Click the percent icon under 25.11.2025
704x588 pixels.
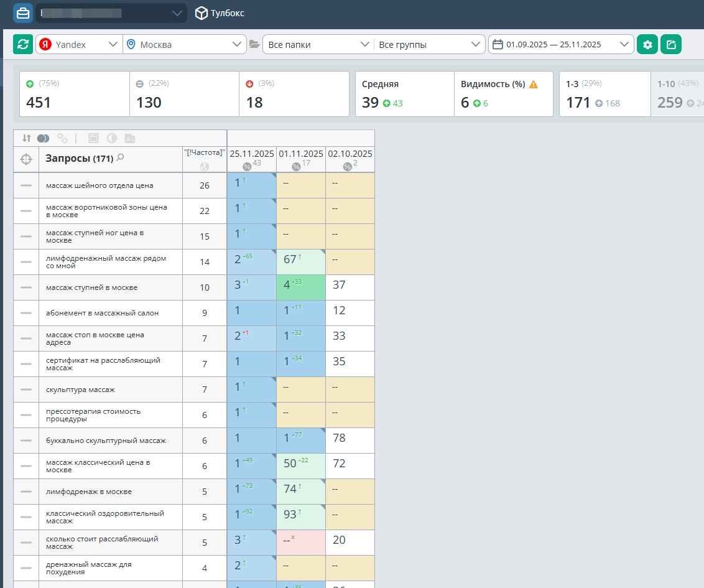coord(247,167)
